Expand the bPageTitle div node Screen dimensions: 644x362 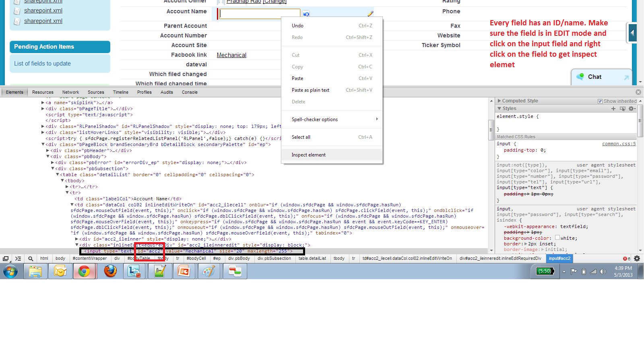coord(43,109)
